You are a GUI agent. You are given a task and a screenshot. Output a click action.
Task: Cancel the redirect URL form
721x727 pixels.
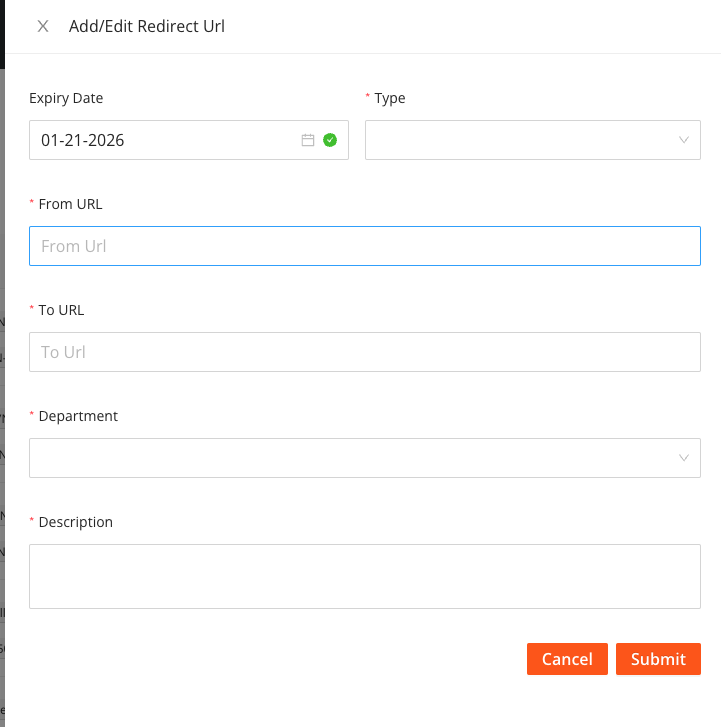567,659
